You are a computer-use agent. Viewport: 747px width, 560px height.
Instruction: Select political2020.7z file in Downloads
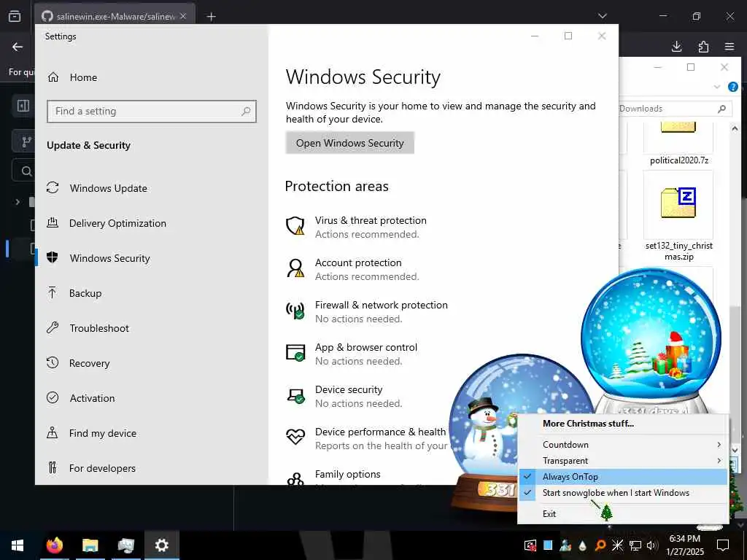[x=679, y=144]
